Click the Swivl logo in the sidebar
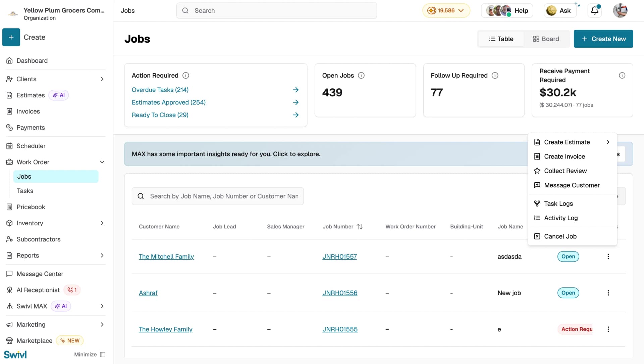This screenshot has width=644, height=364. [15, 355]
